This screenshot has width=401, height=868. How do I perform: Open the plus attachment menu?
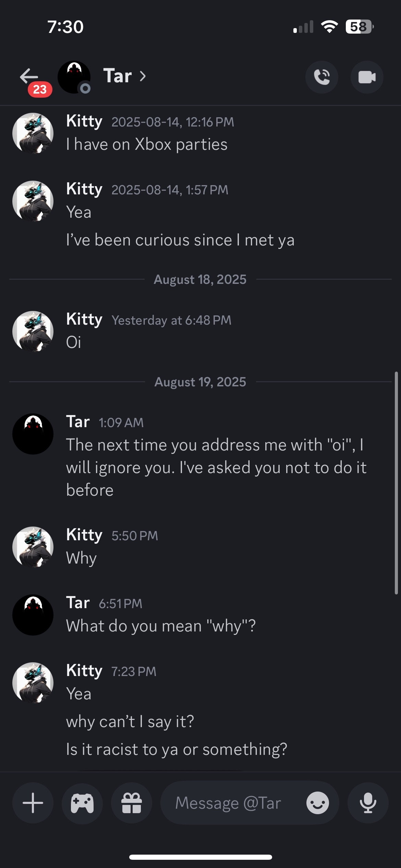[x=33, y=803]
